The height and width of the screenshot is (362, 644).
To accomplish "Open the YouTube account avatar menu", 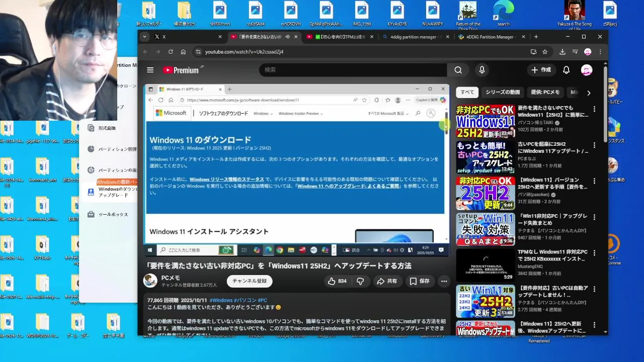I will pos(587,70).
